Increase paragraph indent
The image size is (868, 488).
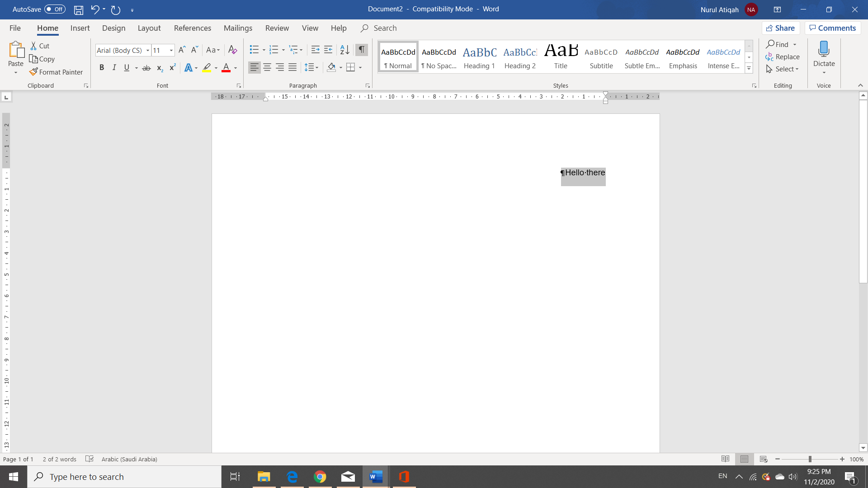[x=328, y=50]
